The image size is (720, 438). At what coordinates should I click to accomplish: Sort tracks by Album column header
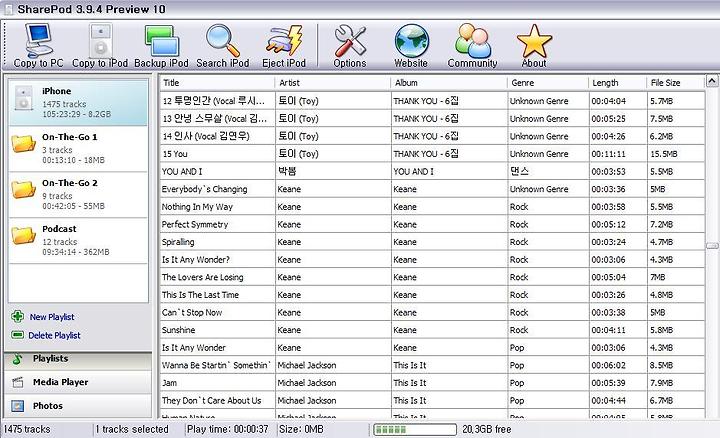click(x=449, y=83)
